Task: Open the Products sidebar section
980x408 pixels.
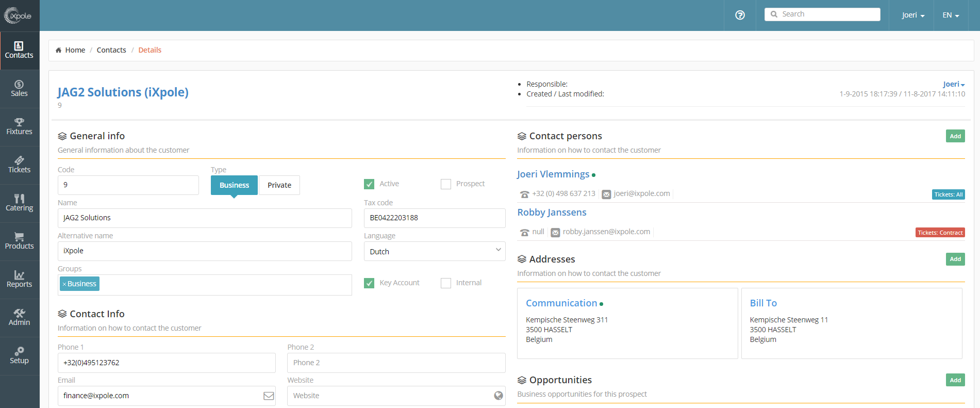Action: (20, 241)
